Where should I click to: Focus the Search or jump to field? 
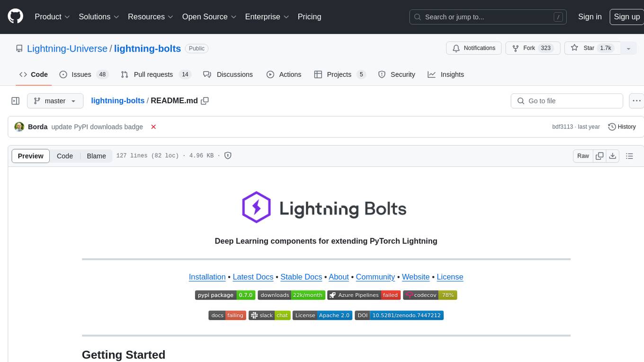[x=489, y=17]
